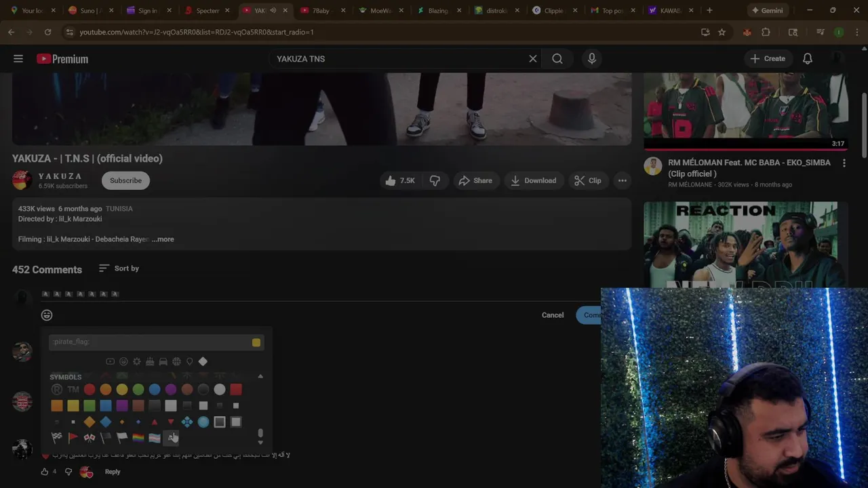Jump to activities basketball emoji category
The height and width of the screenshot is (488, 868).
[176, 362]
